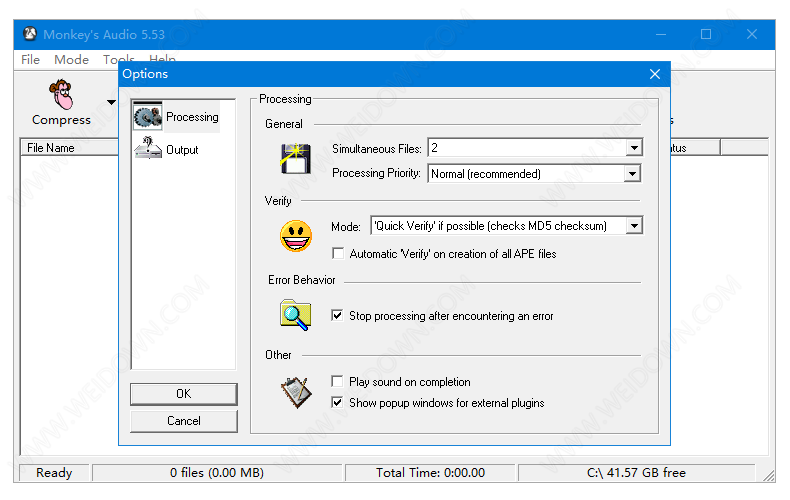Click the C:\ 41.57 GB free status
790x500 pixels.
pos(636,472)
